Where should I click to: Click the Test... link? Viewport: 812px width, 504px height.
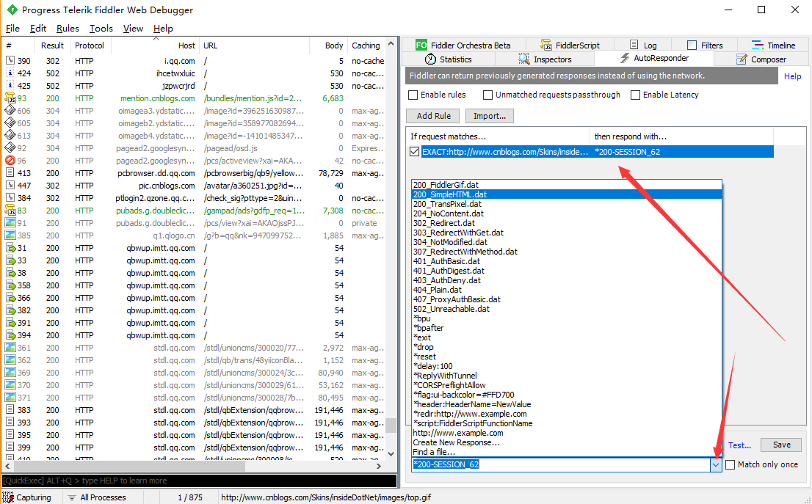(739, 445)
